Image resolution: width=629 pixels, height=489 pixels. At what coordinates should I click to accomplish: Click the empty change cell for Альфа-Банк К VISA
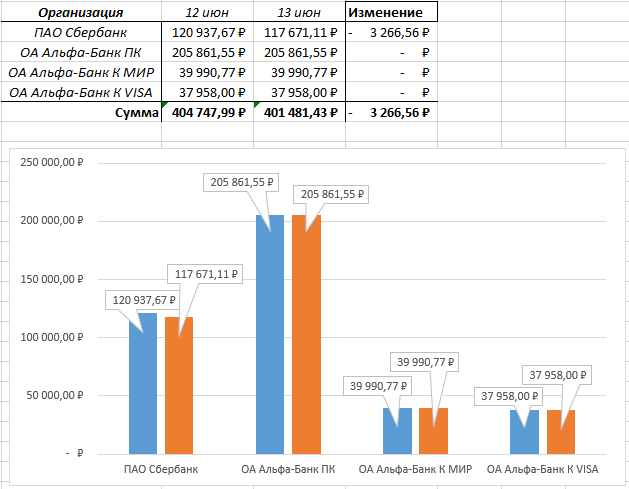click(x=391, y=92)
